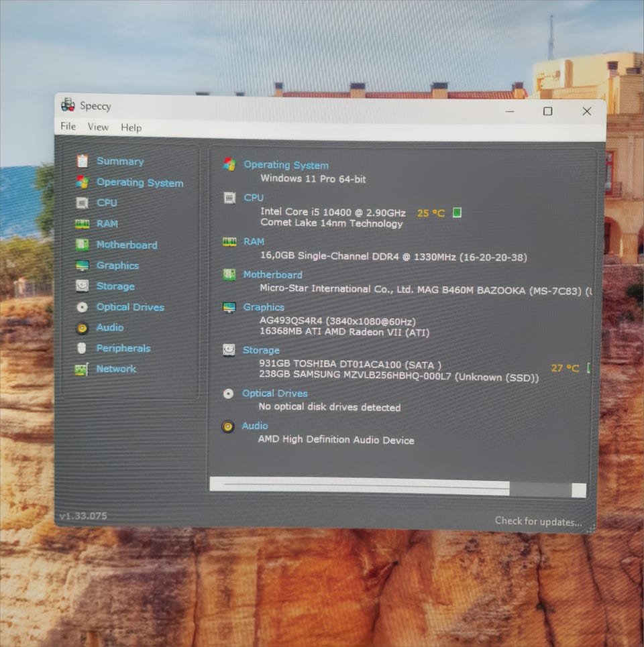Click the Audio icon in summary pane
This screenshot has width=644, height=647.
pyautogui.click(x=228, y=426)
